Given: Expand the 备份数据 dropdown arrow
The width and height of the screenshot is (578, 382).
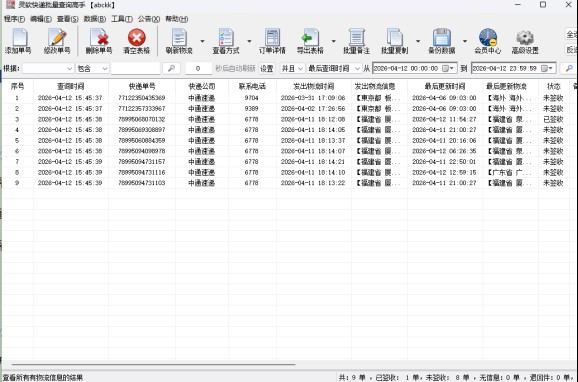Looking at the screenshot, I should (465, 41).
